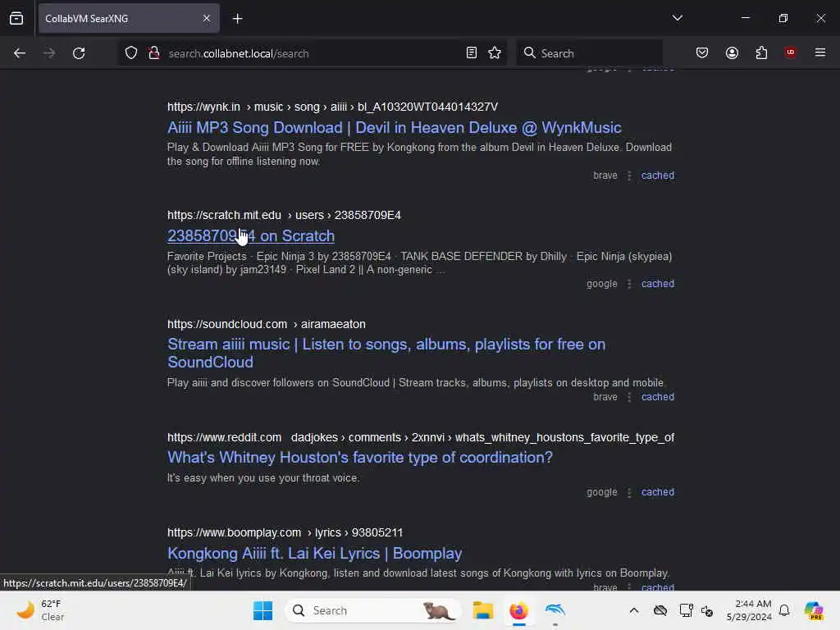The height and width of the screenshot is (630, 840).
Task: Click address bar URL search.collabnet.local/search
Action: click(x=239, y=53)
